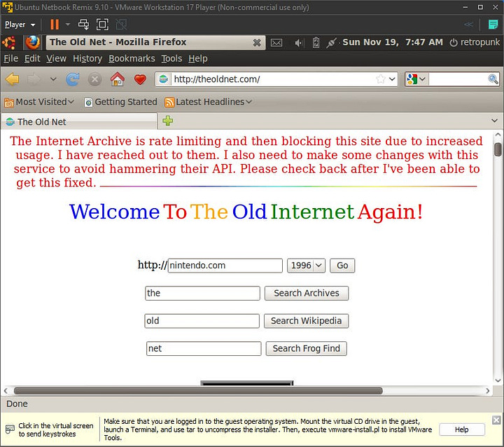Open a new tab with the plus icon
This screenshot has width=504, height=447.
click(x=167, y=121)
